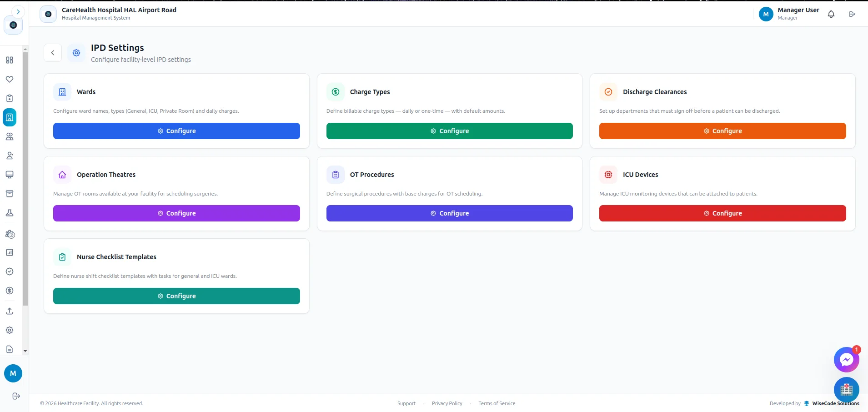This screenshot has width=868, height=412.
Task: Configure OT Procedures with indigo button
Action: (450, 213)
